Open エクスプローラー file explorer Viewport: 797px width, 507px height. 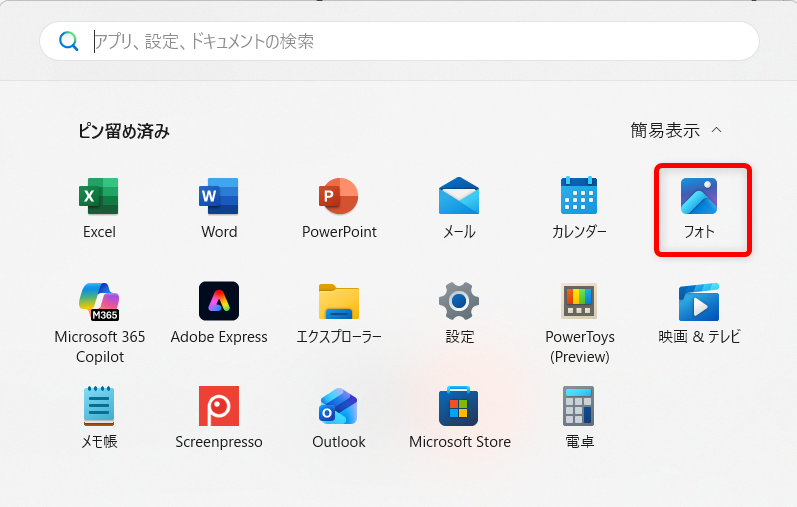point(339,313)
